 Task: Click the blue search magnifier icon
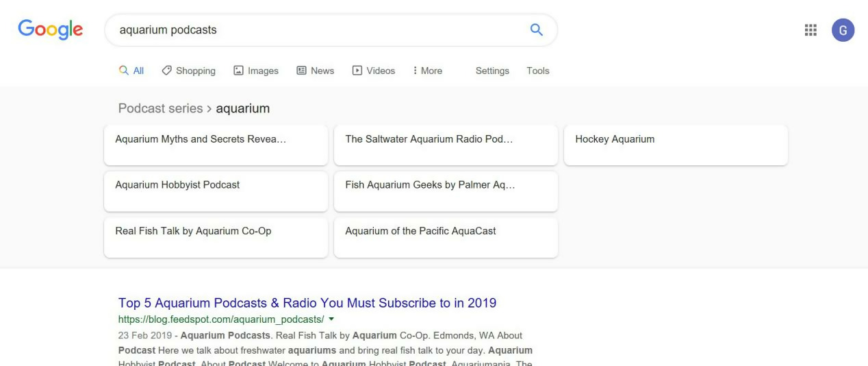coord(537,29)
